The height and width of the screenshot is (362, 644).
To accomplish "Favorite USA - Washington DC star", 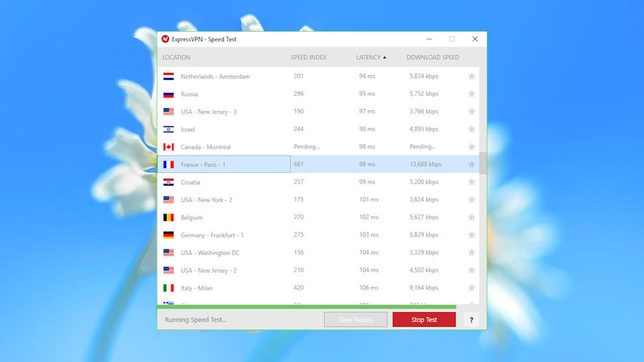I will tap(471, 252).
